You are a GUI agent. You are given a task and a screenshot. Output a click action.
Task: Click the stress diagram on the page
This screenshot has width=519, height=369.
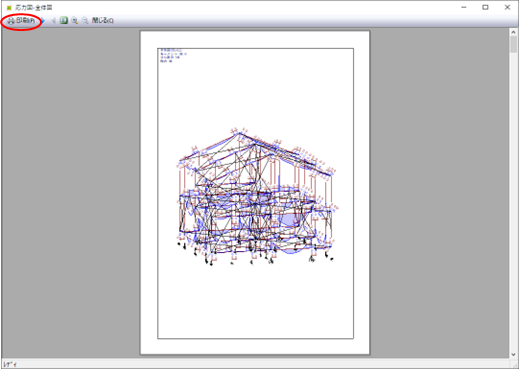[x=256, y=196]
